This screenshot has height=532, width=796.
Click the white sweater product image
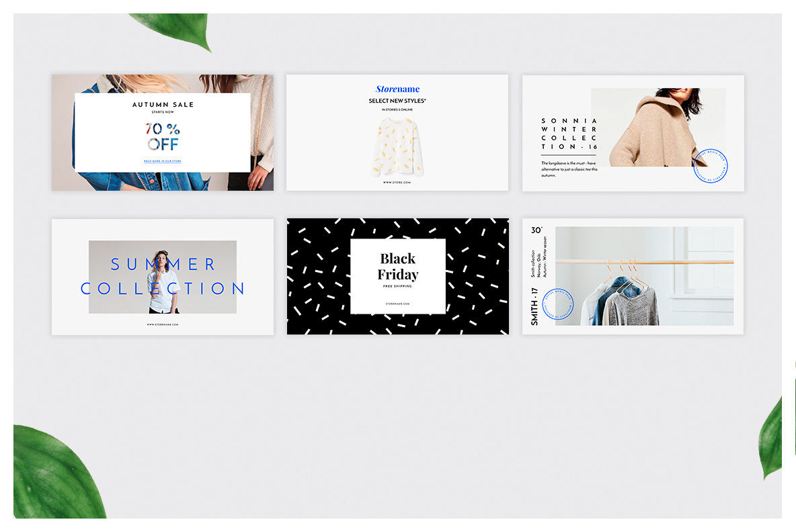point(397,147)
